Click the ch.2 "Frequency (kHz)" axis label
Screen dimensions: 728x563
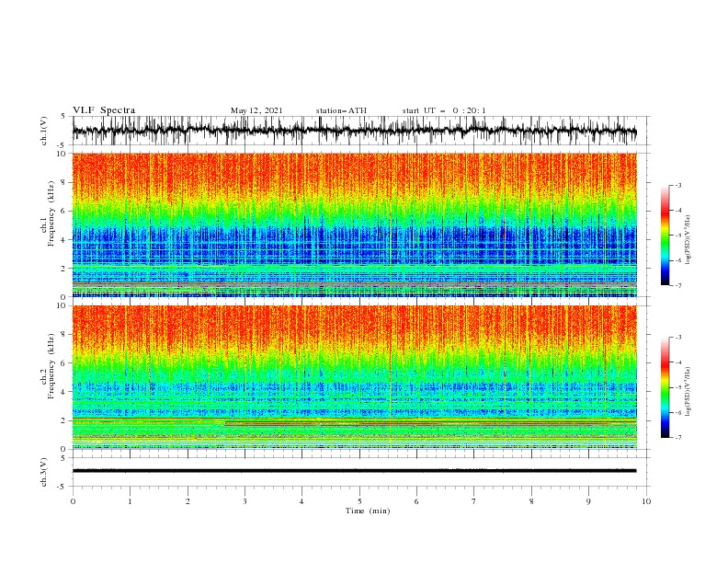51,366
